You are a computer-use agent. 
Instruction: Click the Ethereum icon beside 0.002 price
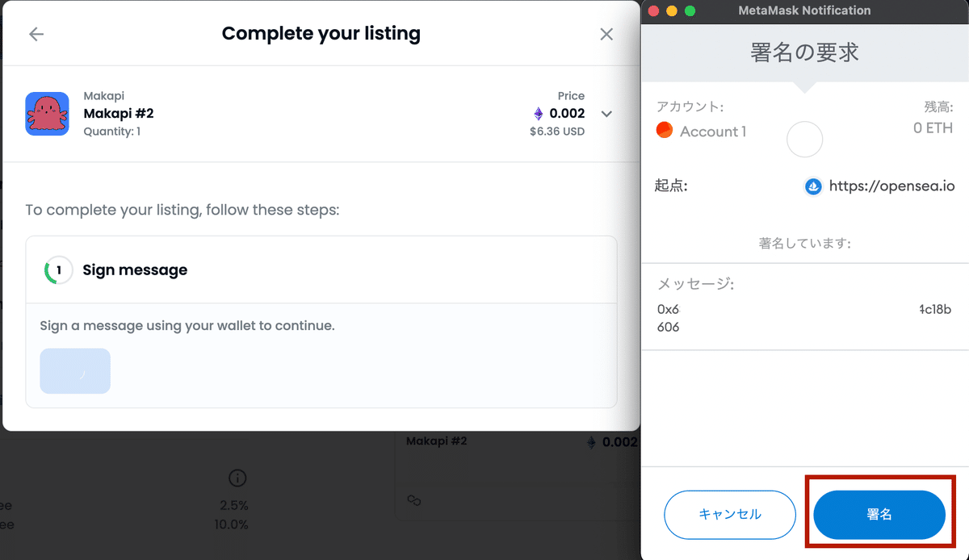[x=538, y=114]
